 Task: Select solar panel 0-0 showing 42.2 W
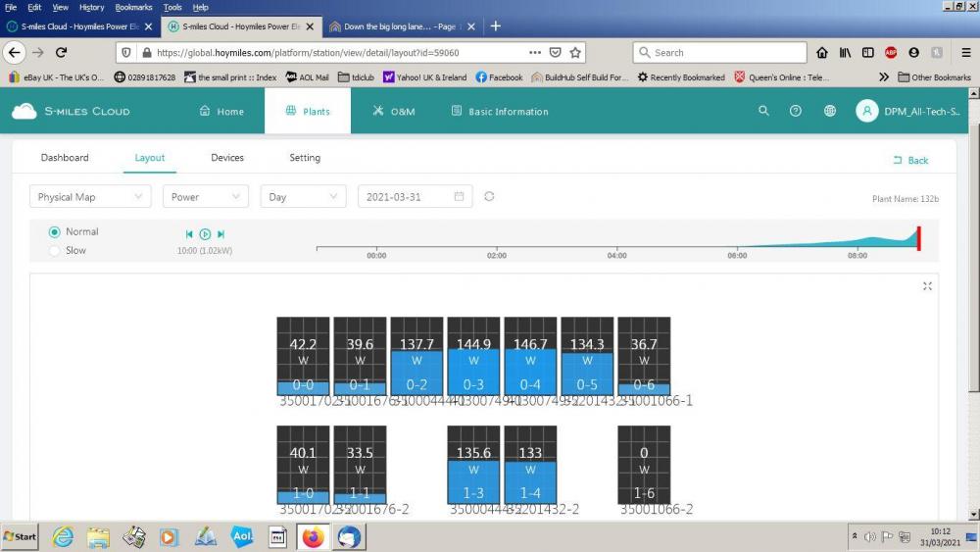303,356
